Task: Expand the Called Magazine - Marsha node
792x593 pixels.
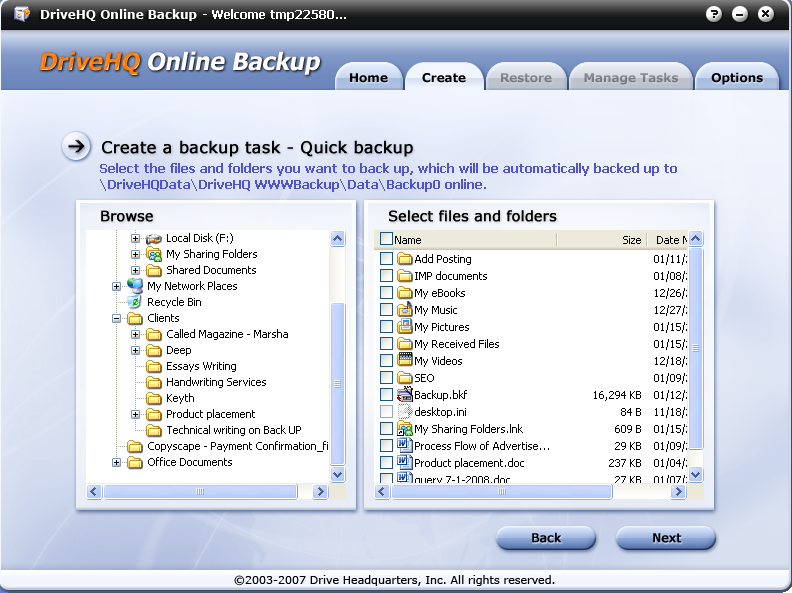Action: pyautogui.click(x=135, y=334)
